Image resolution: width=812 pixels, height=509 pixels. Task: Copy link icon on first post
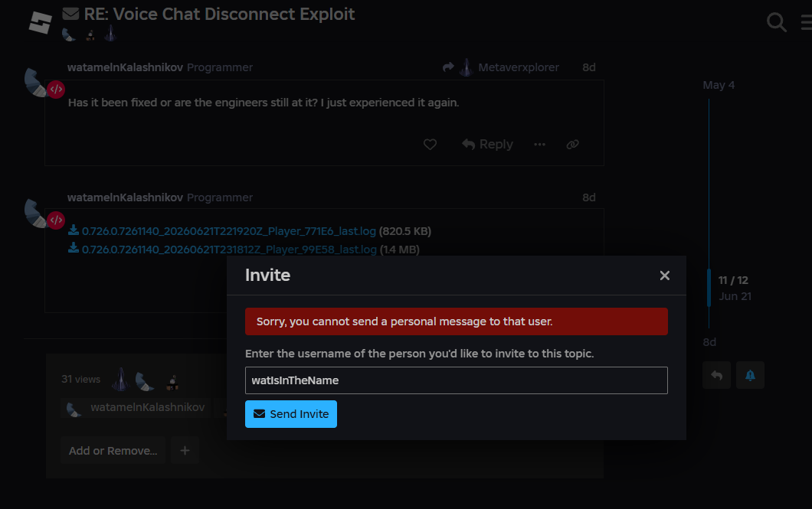(x=572, y=145)
